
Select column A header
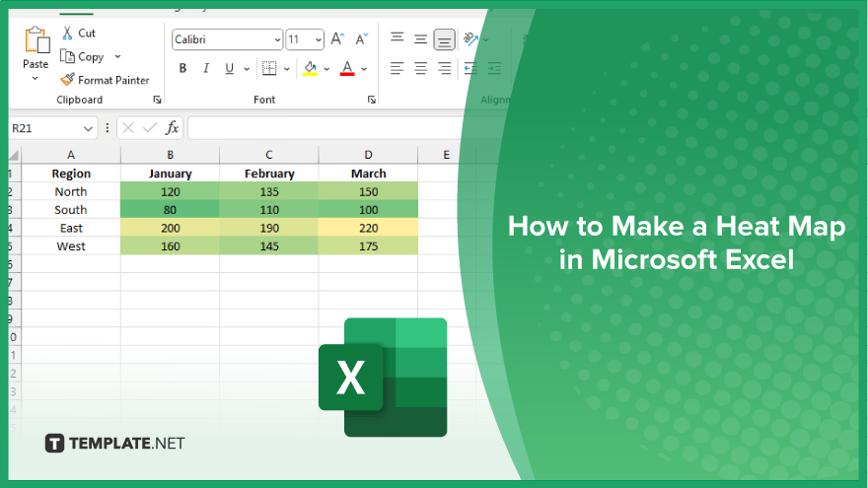[x=71, y=155]
